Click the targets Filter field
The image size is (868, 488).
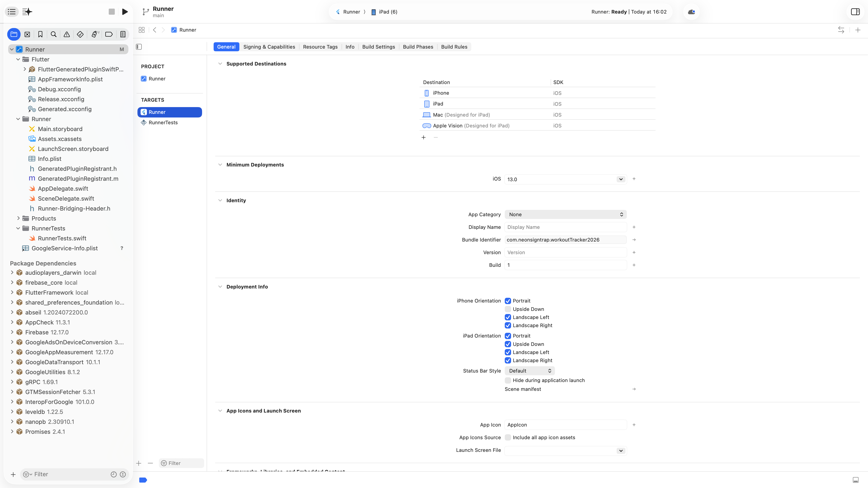pyautogui.click(x=181, y=463)
